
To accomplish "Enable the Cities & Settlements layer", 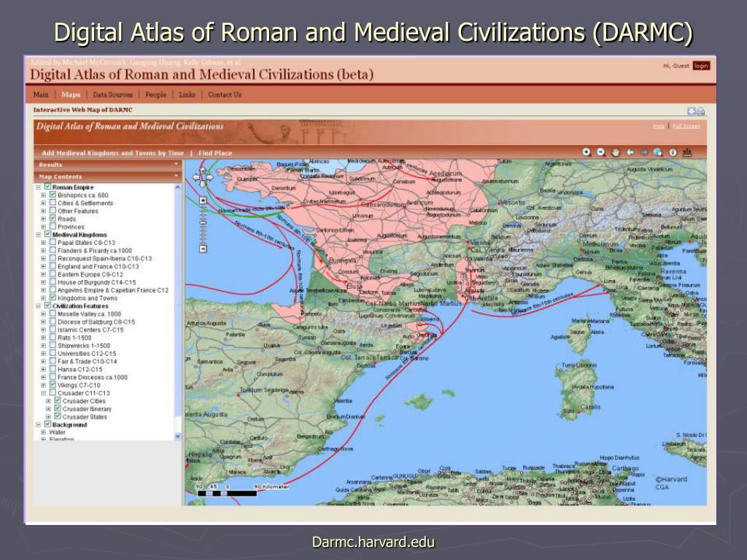I will (x=53, y=203).
